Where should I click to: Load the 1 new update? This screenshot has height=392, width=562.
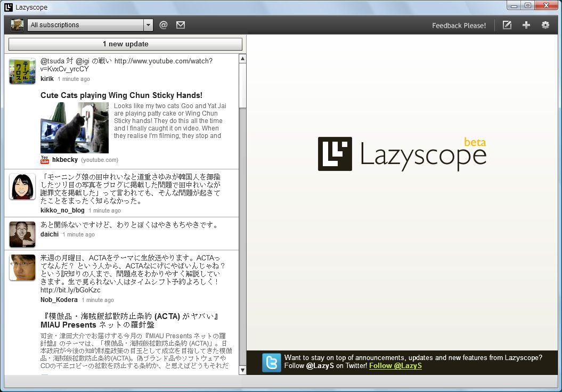click(125, 44)
